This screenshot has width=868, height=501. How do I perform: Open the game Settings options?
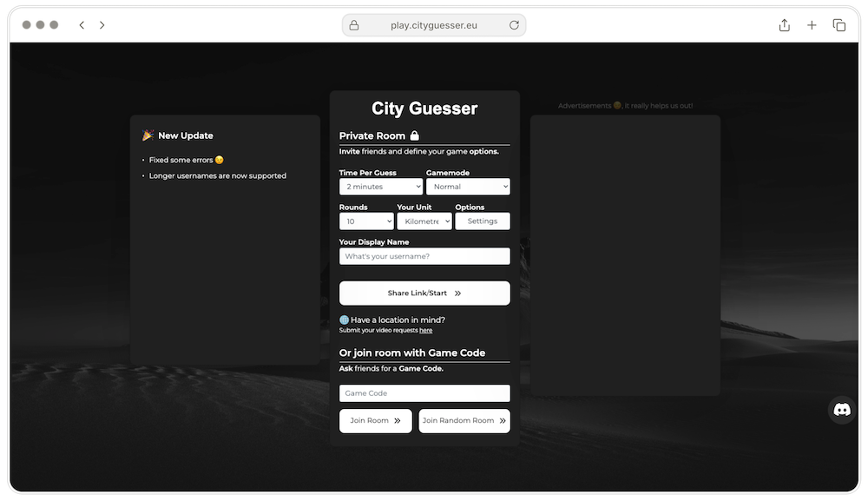click(482, 221)
